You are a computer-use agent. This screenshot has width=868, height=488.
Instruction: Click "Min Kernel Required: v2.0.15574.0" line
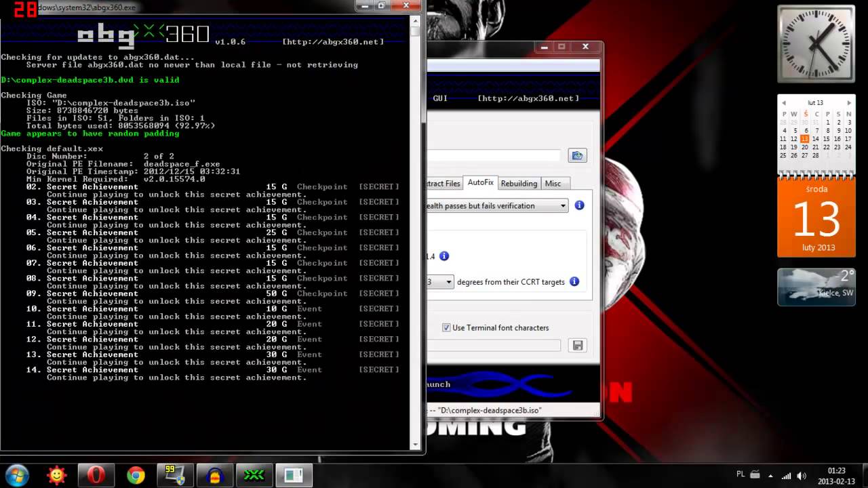coord(115,179)
